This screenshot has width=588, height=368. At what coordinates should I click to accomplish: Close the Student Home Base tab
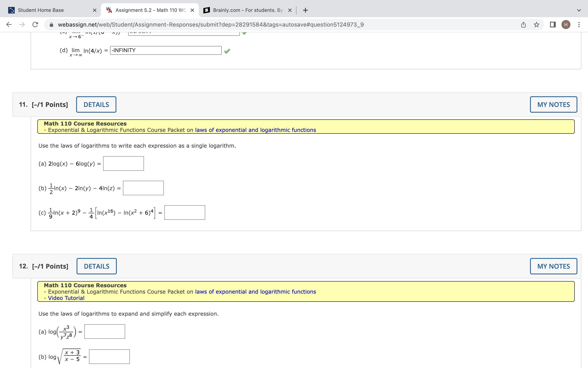[x=95, y=10]
